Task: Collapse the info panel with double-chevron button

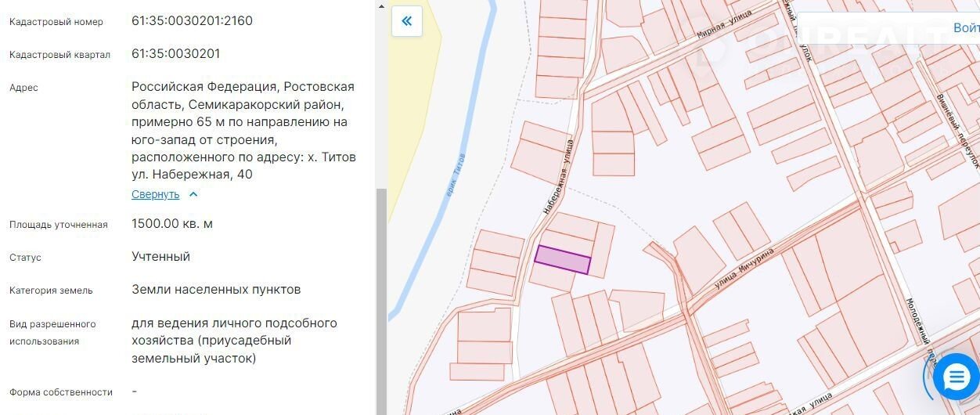Action: 406,21
